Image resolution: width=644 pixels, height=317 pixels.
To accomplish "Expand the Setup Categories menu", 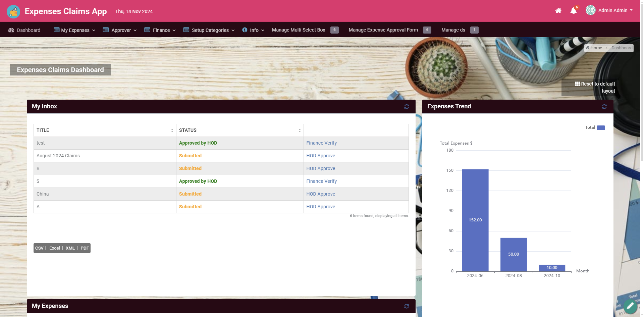I will pyautogui.click(x=209, y=30).
